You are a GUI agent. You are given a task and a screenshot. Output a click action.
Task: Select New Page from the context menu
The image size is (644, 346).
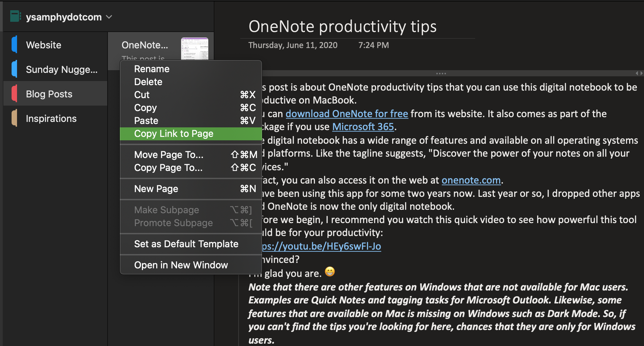click(x=191, y=189)
